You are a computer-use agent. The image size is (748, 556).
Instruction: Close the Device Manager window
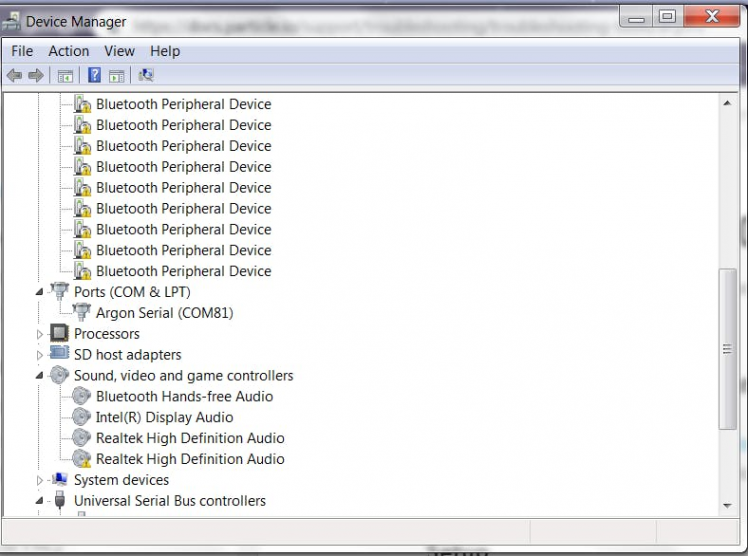click(712, 17)
